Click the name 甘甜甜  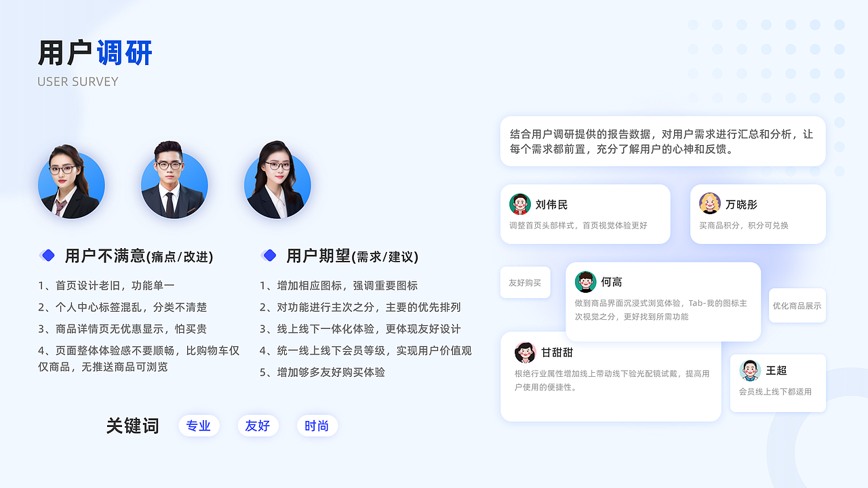tap(557, 352)
